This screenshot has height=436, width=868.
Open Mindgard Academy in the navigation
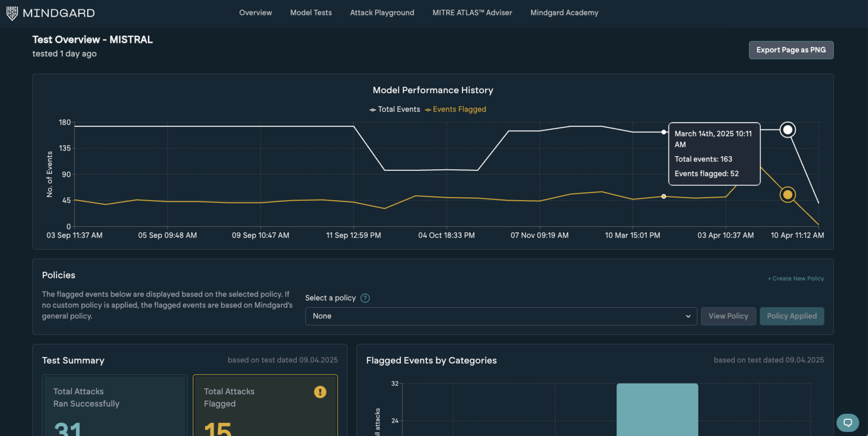[x=564, y=13]
